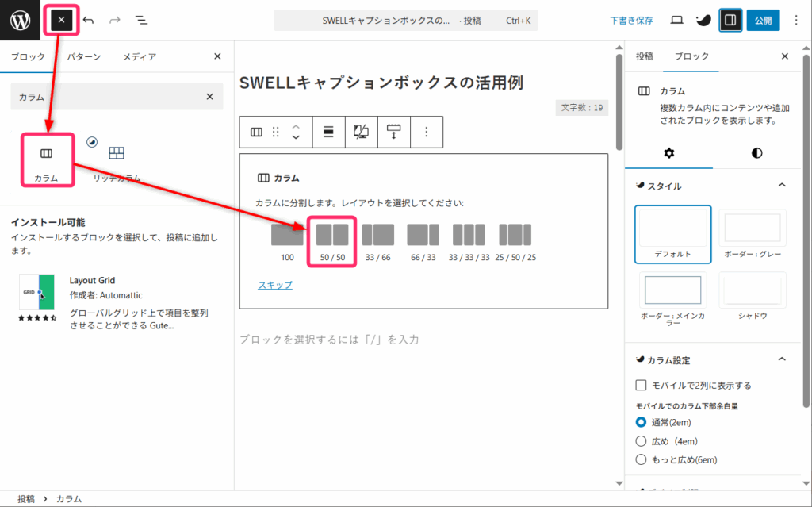Select the 広め (4em) radio option

641,441
